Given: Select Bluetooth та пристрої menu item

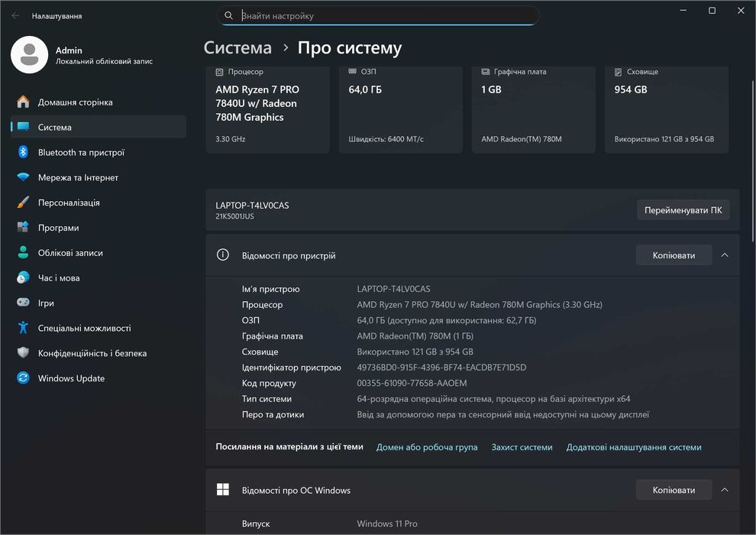Looking at the screenshot, I should point(99,152).
